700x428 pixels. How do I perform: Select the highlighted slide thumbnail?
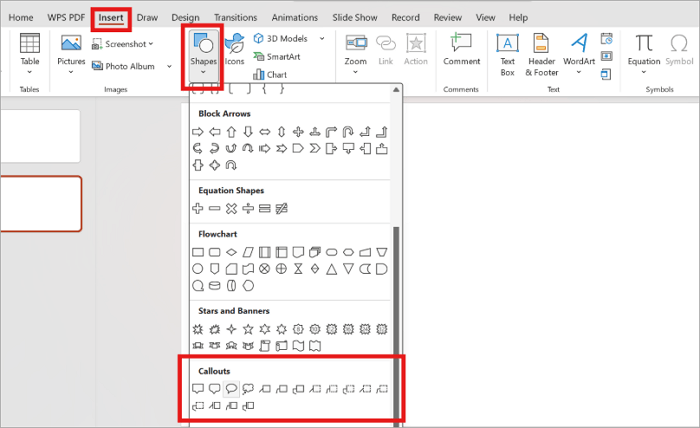coord(41,204)
